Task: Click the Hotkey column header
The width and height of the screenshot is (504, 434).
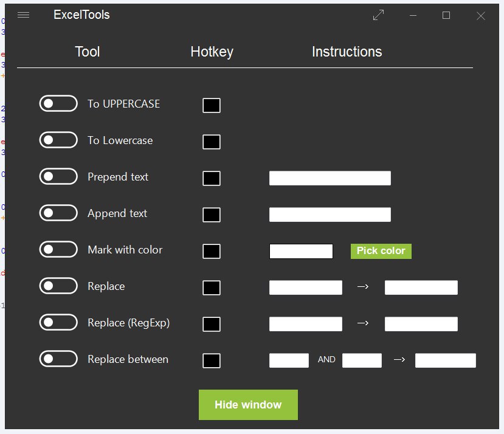Action: pyautogui.click(x=212, y=52)
